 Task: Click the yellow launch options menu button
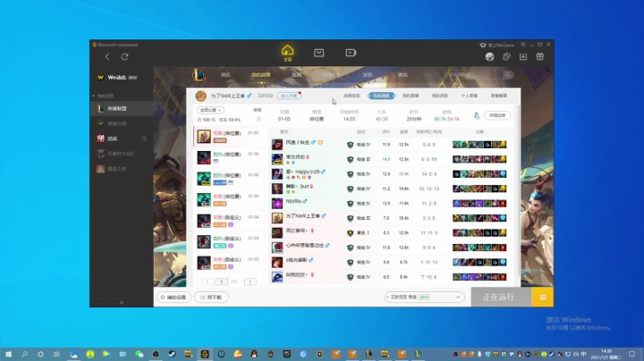[543, 298]
